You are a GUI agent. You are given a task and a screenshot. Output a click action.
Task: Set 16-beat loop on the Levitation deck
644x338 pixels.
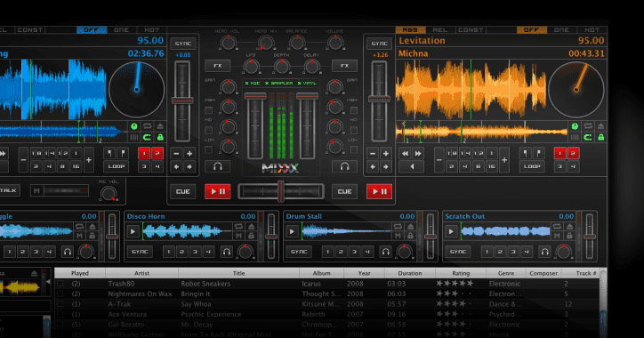tap(491, 166)
